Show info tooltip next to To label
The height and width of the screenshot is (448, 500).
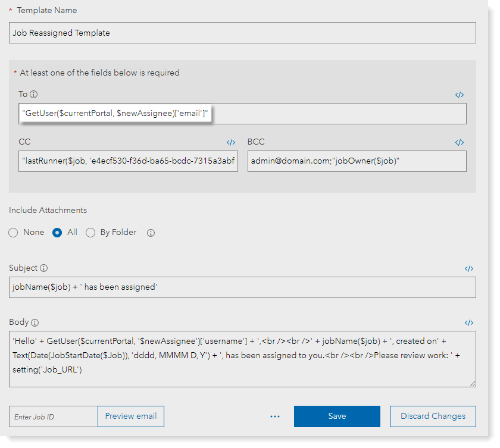tap(34, 95)
